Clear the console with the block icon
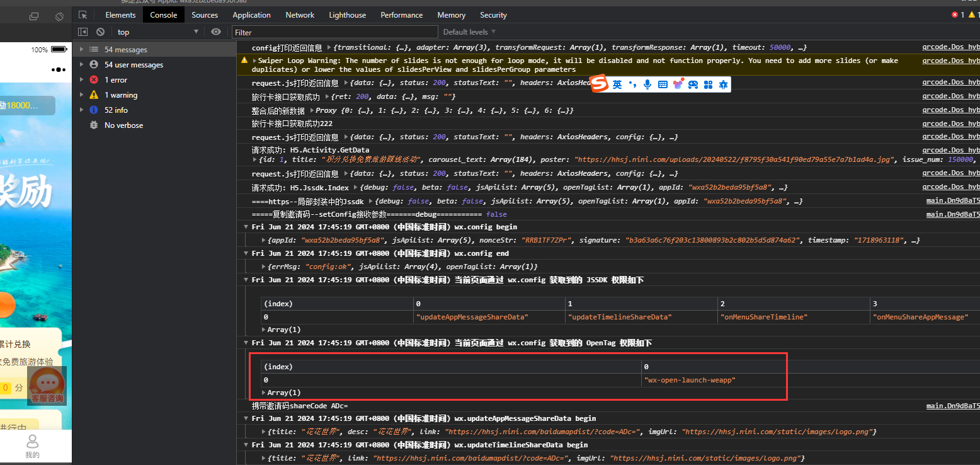Viewport: 980px width, 465px height. [100, 32]
